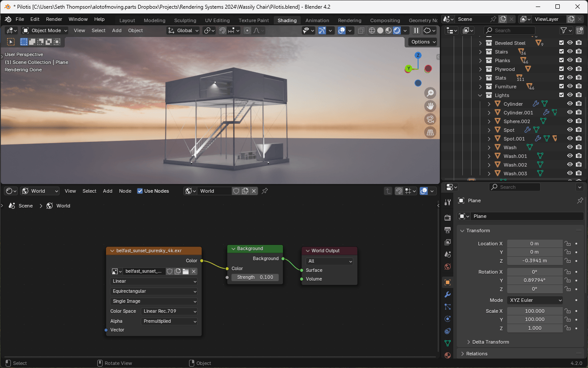The height and width of the screenshot is (368, 588).
Task: Hide the Cylinder object in viewport
Action: pyautogui.click(x=570, y=104)
